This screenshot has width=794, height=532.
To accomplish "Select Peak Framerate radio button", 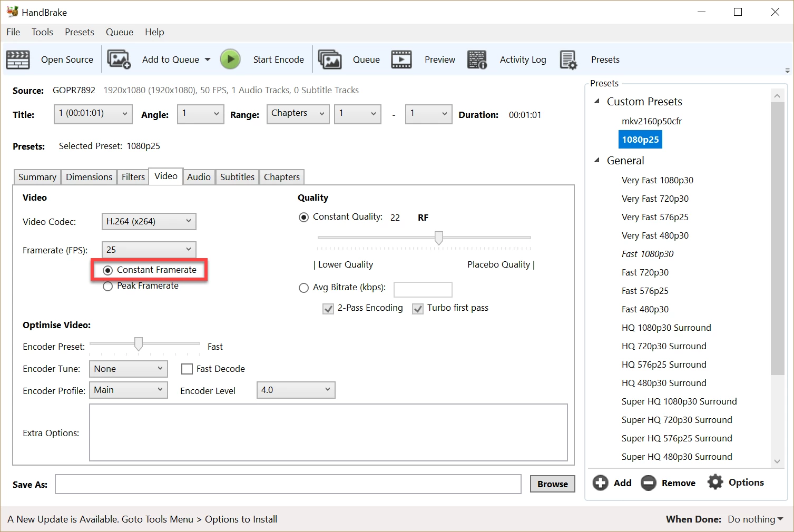I will click(108, 286).
